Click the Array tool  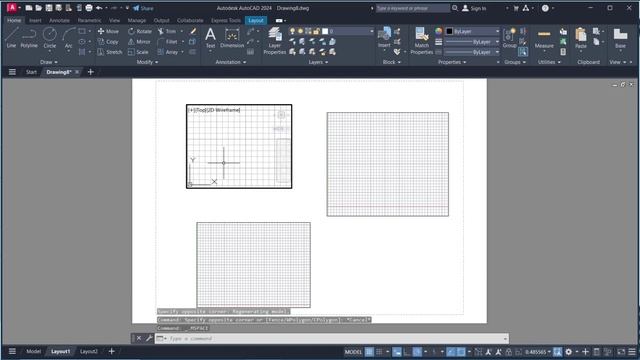(x=168, y=52)
